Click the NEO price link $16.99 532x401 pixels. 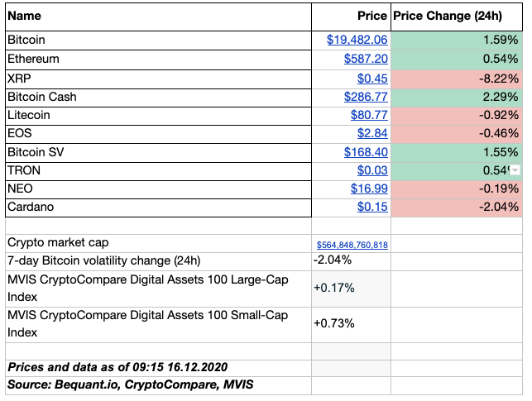click(369, 189)
